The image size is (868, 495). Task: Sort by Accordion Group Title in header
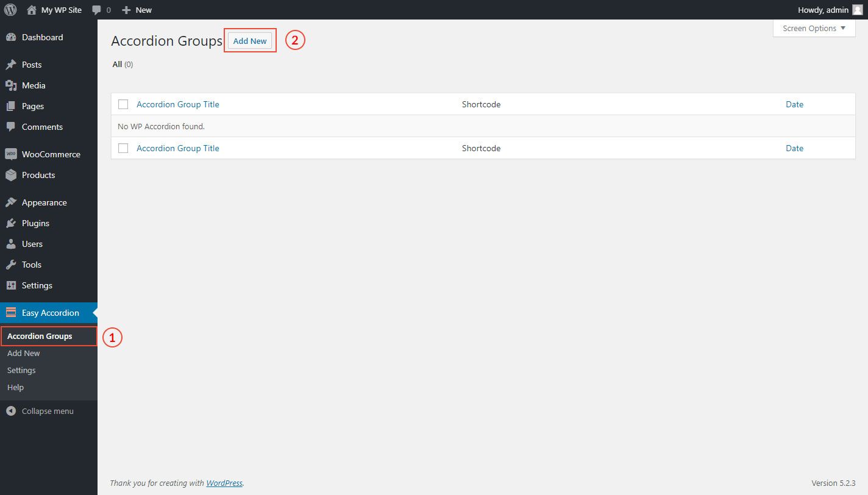point(178,104)
